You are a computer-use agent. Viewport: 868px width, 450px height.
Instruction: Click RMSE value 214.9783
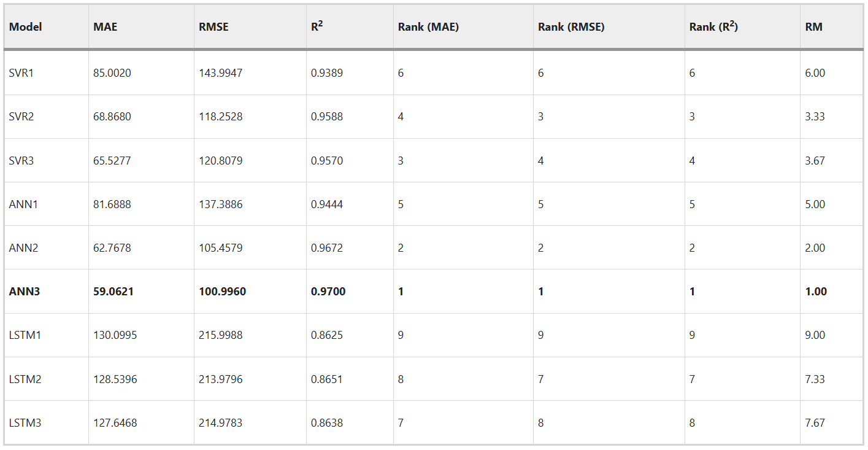pos(221,423)
